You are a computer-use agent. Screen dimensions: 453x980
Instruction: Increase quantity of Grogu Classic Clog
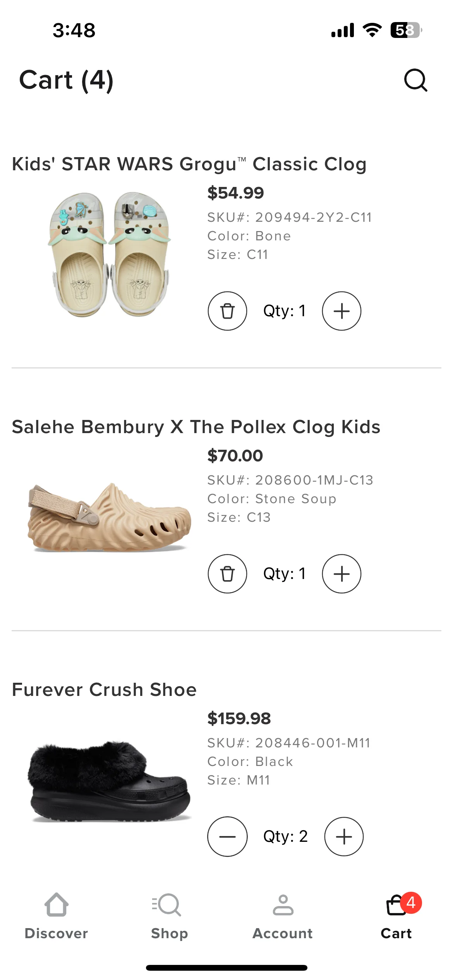pyautogui.click(x=341, y=311)
